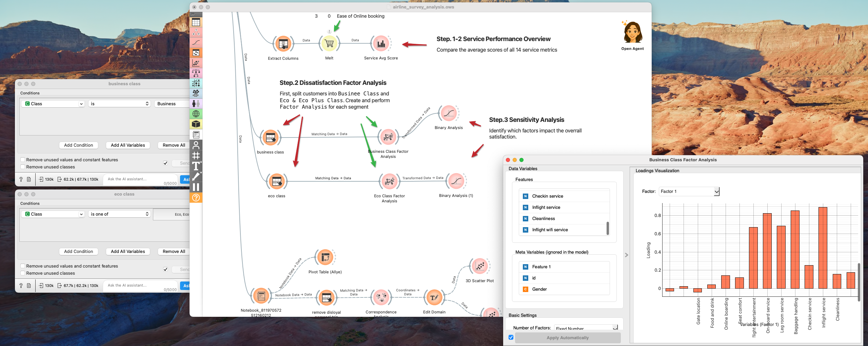868x346 pixels.
Task: Click the Open Agent avatar
Action: 632,33
